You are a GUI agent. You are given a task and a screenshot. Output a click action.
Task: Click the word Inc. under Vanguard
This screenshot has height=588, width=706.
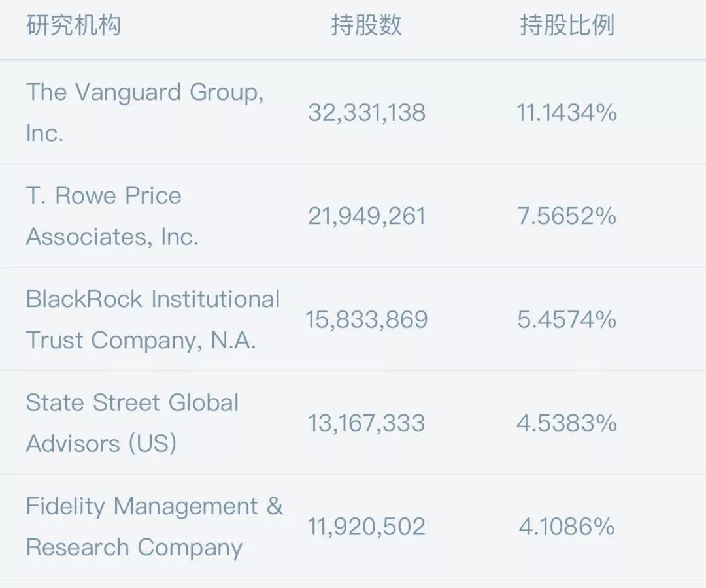point(44,133)
